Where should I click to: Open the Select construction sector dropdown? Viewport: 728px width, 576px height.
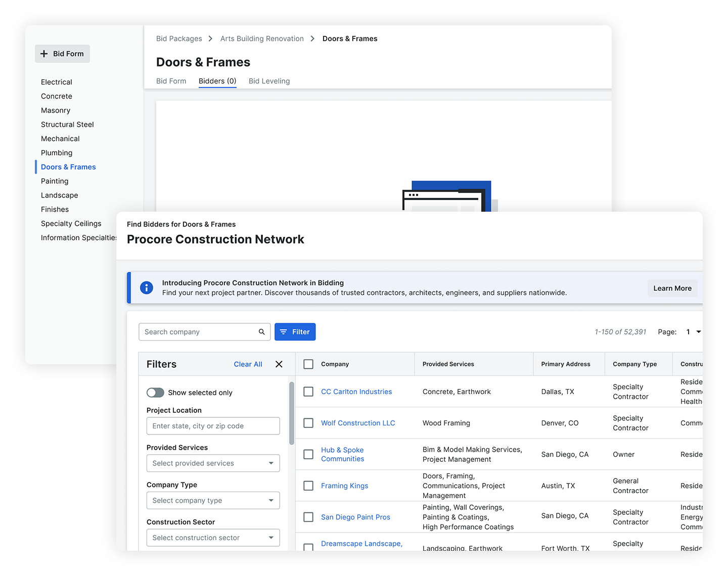(x=212, y=538)
